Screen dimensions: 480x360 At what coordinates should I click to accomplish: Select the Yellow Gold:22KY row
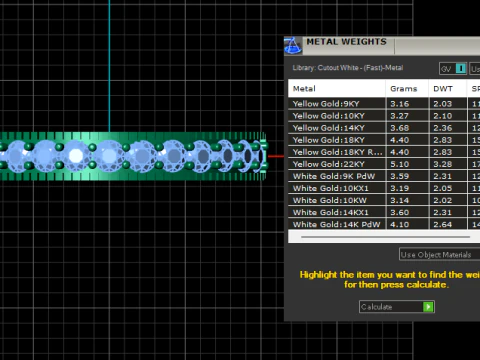(x=384, y=164)
